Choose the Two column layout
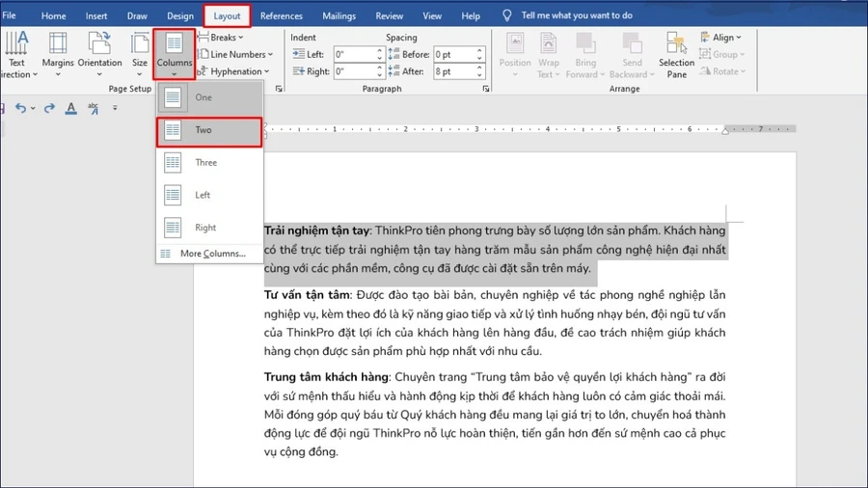 pyautogui.click(x=210, y=132)
